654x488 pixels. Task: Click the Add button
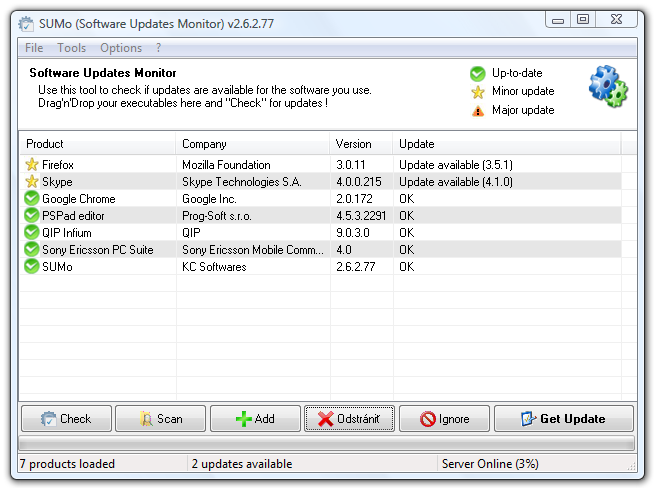pyautogui.click(x=255, y=418)
